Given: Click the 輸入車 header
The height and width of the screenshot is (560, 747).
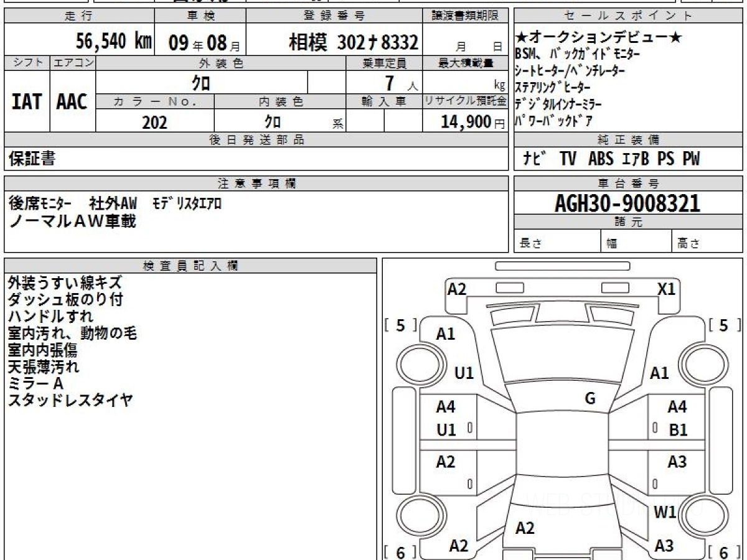Looking at the screenshot, I should click(x=384, y=101).
